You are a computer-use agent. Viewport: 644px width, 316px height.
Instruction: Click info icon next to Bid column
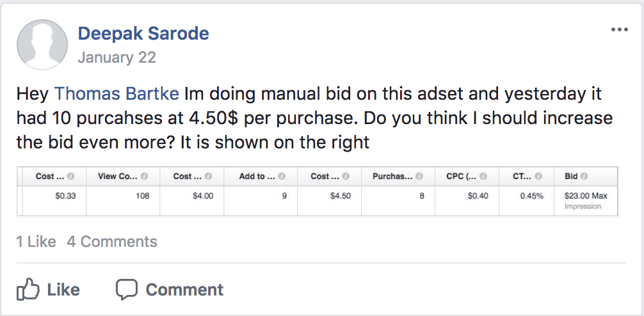[584, 176]
